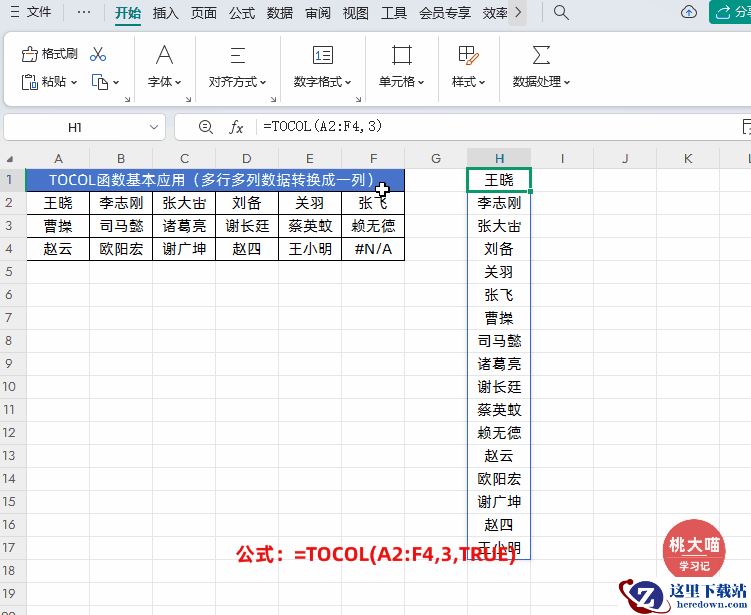
Task: Switch to the Insert (插入) tab
Action: pos(166,13)
